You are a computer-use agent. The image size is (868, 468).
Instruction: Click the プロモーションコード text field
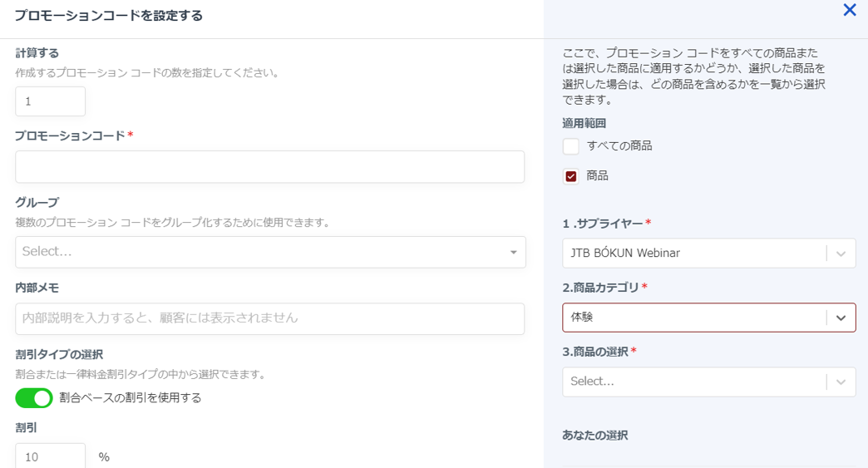[x=269, y=167]
